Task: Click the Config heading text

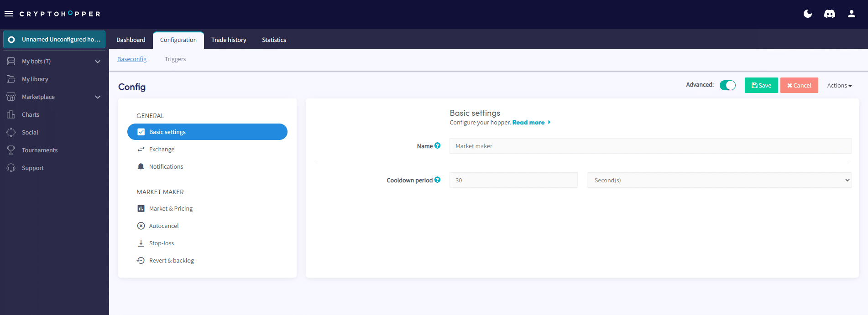Action: 132,87
